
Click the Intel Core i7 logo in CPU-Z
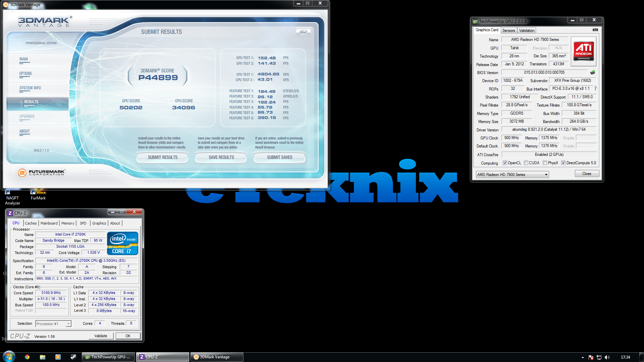click(122, 243)
